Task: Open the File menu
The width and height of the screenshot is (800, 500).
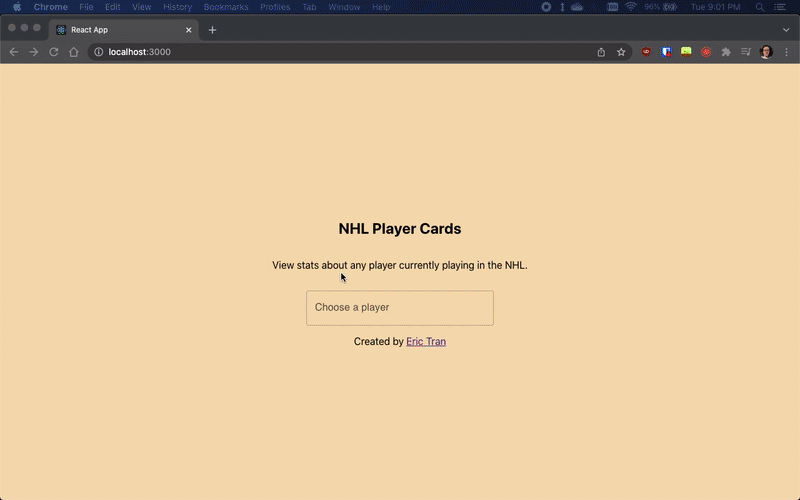Action: coord(86,7)
